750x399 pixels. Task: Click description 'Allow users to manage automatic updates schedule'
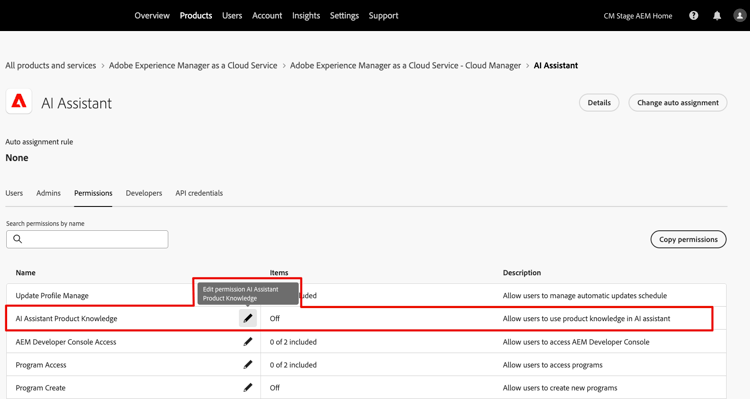585,296
